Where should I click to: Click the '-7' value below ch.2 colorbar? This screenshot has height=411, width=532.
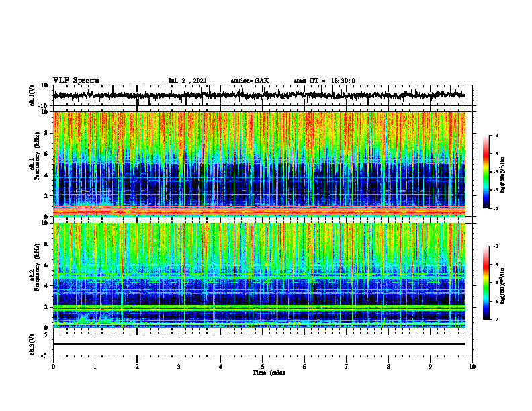coord(495,320)
